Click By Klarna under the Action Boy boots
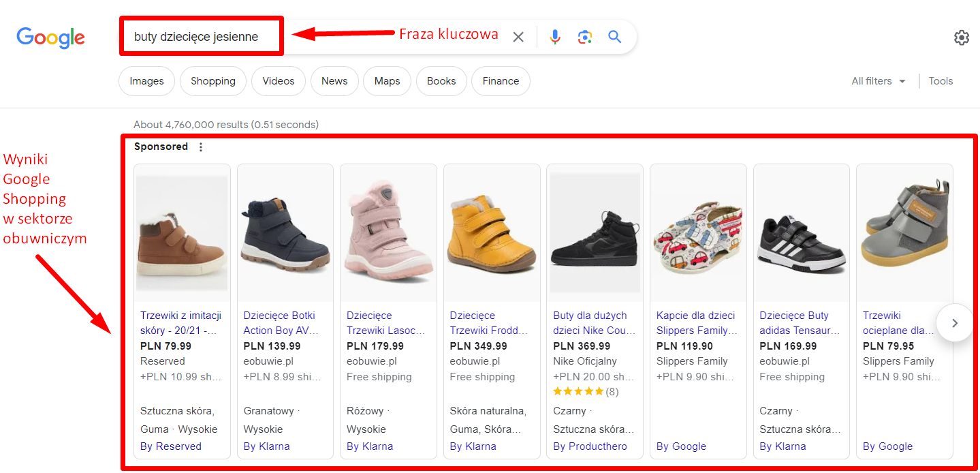 266,446
